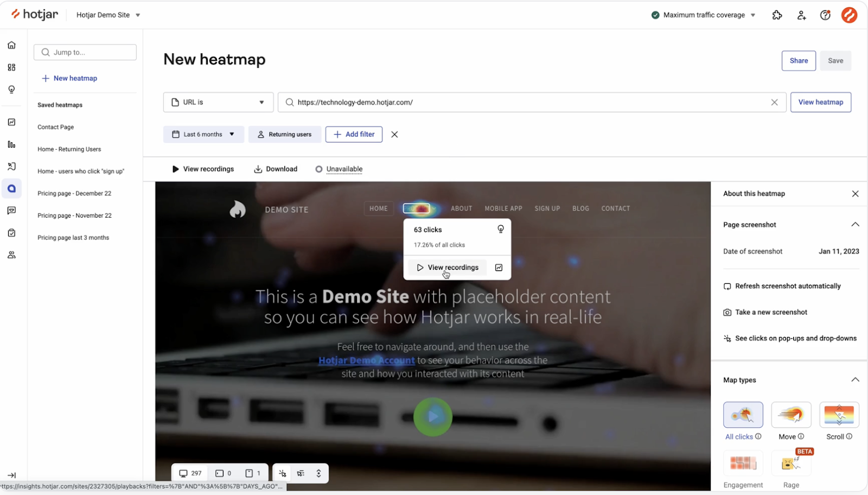Expand the sidebar with the arrow icon
The image size is (868, 495).
[x=11, y=475]
